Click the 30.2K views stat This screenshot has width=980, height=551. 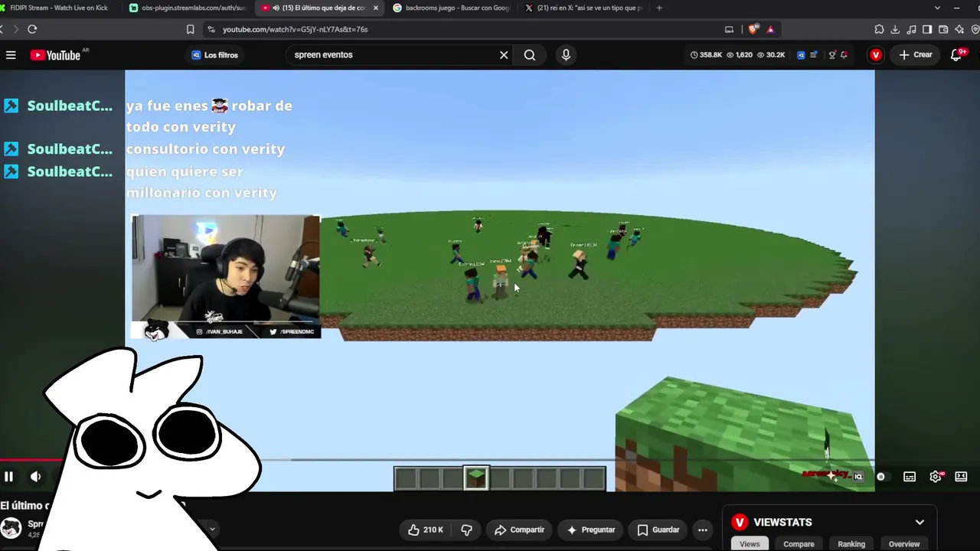771,55
